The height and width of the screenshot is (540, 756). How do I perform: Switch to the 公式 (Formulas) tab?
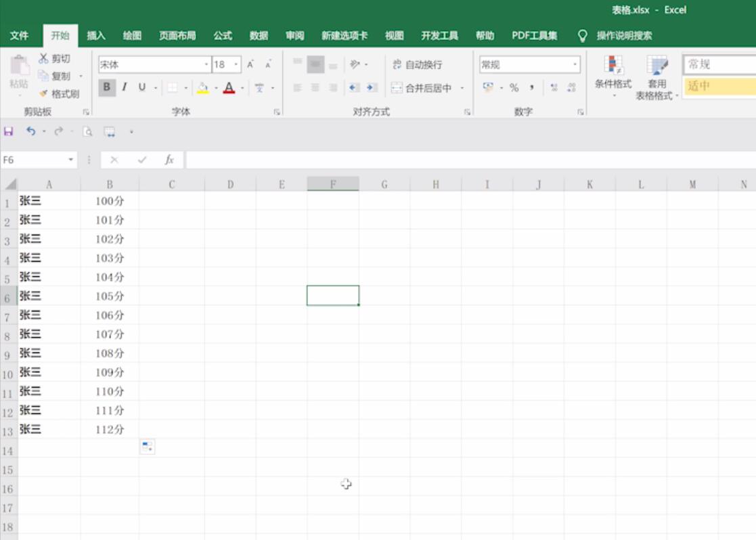(x=223, y=35)
